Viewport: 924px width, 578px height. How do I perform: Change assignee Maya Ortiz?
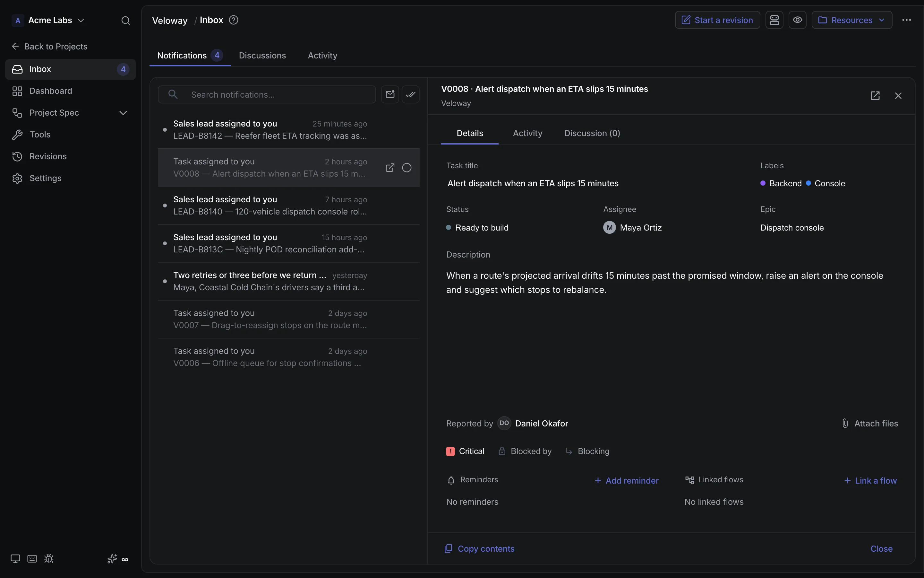point(632,228)
